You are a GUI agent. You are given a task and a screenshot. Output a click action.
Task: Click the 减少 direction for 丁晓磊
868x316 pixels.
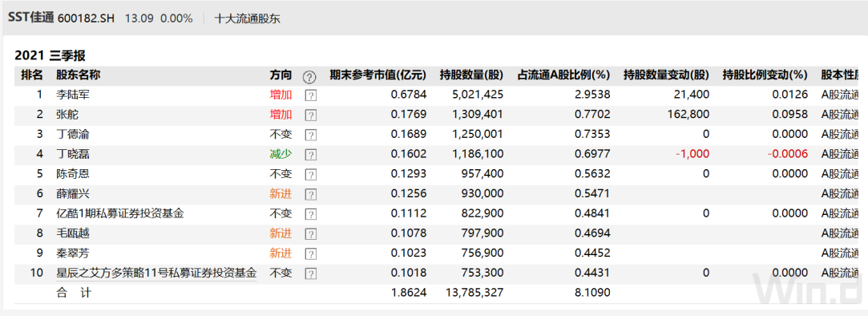[281, 154]
